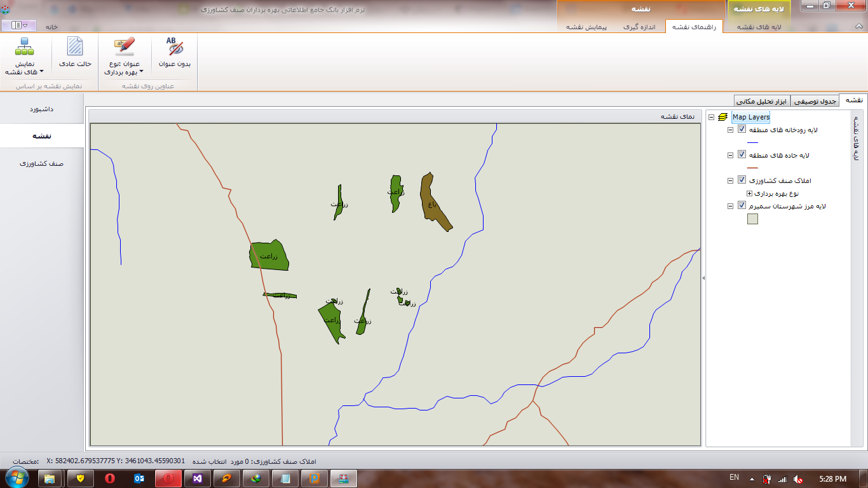
Task: Click the blue river line legend symbol
Action: 752,142
